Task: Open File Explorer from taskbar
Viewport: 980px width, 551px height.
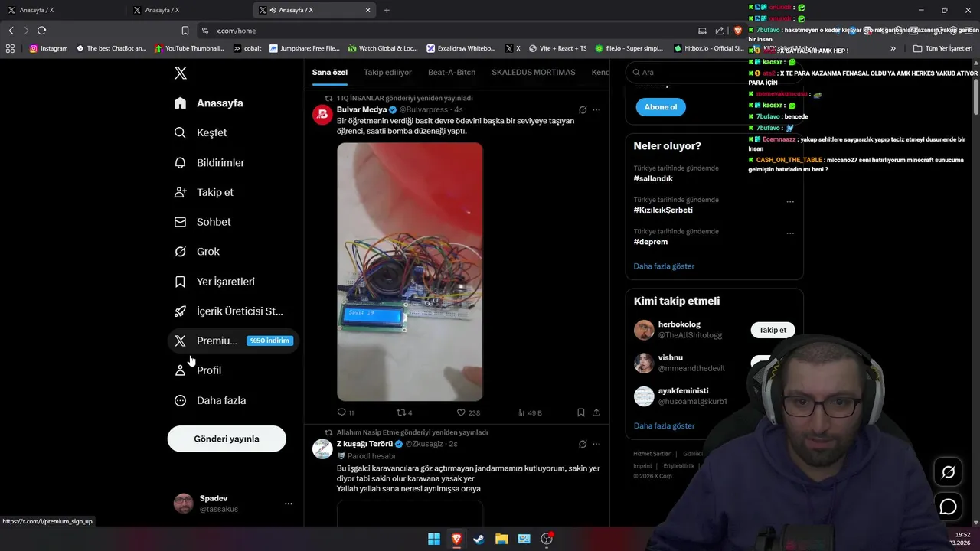Action: 501,539
